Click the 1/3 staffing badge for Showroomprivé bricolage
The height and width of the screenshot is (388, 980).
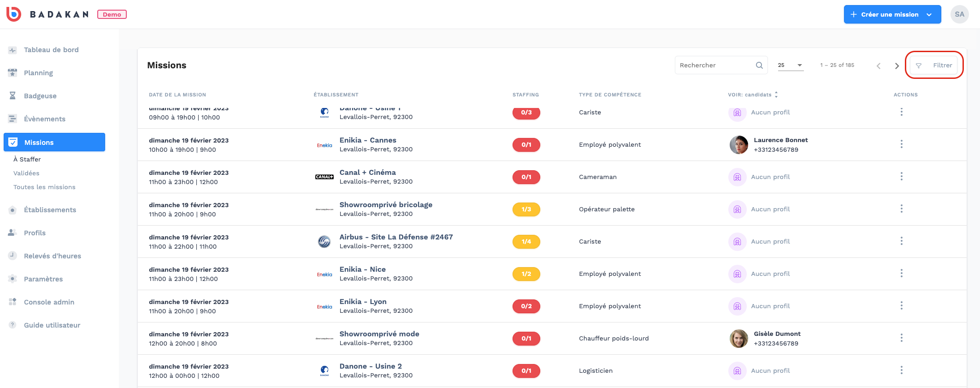click(526, 209)
